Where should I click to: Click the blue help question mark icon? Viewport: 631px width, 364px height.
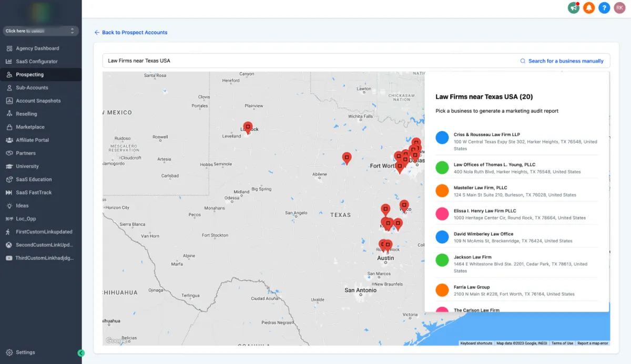tap(604, 8)
